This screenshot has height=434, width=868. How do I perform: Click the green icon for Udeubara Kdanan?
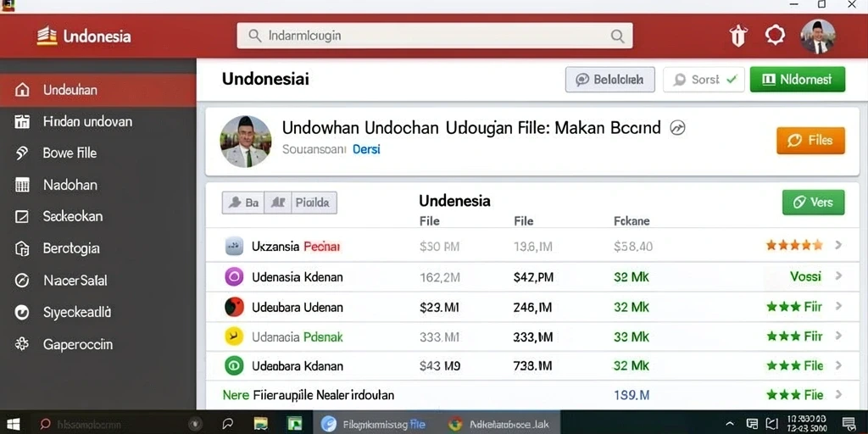pos(234,365)
